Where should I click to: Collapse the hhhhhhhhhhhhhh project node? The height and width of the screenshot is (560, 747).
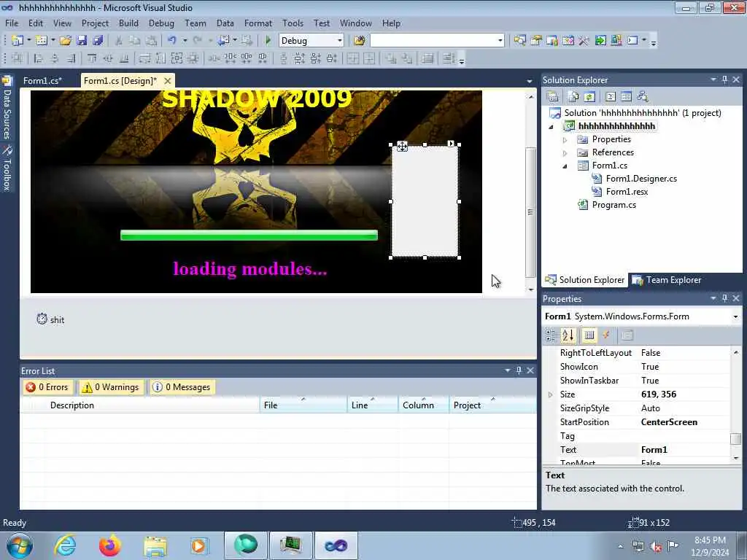click(x=551, y=127)
